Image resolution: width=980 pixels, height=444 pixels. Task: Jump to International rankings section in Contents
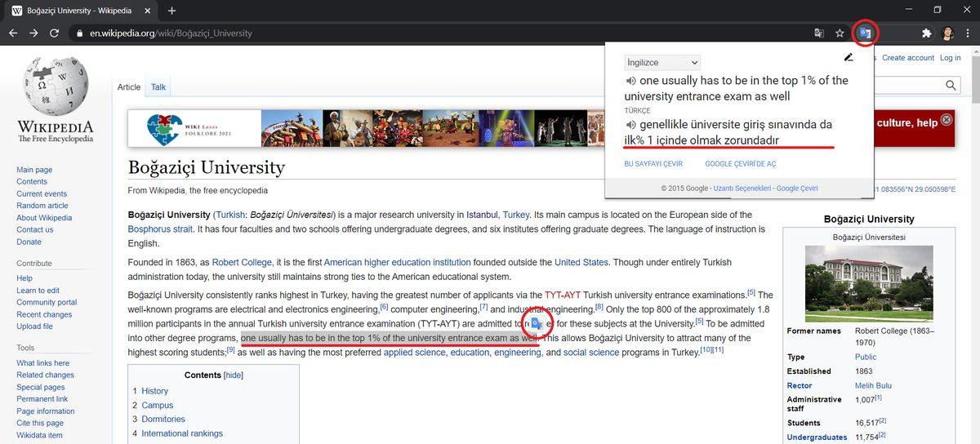[182, 433]
